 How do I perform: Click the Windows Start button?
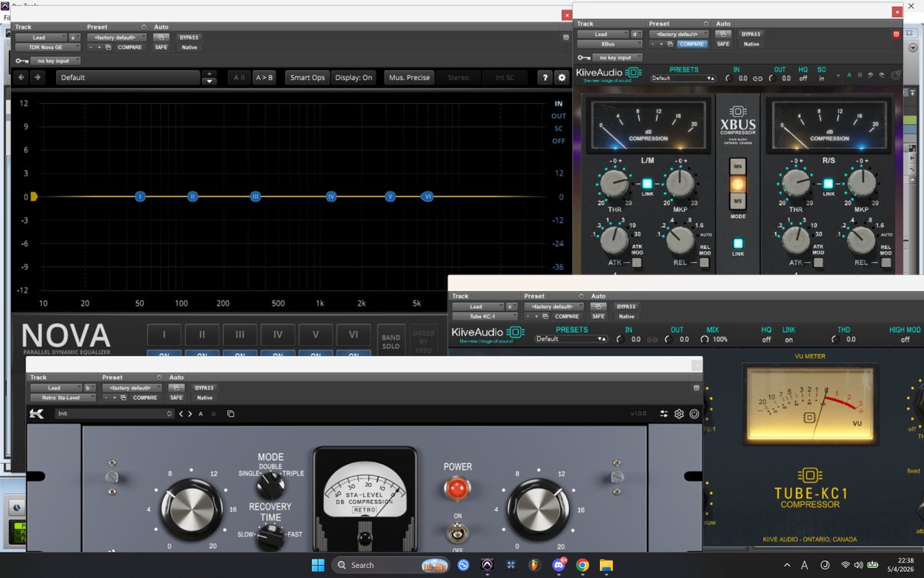click(x=317, y=565)
